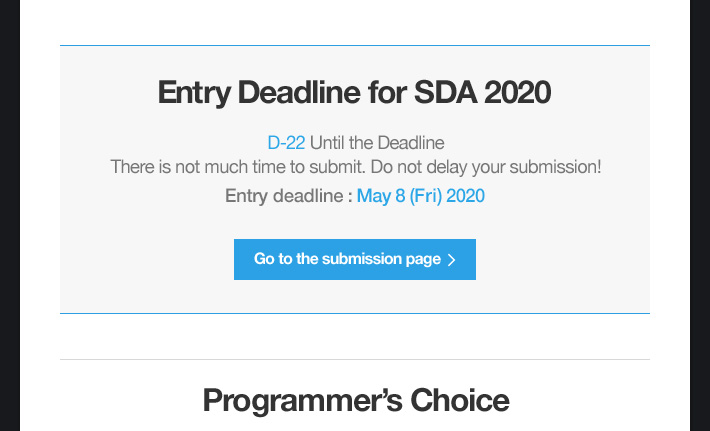Click the dark left page margin
Viewport: 710px width, 431px height.
[x=10, y=216]
